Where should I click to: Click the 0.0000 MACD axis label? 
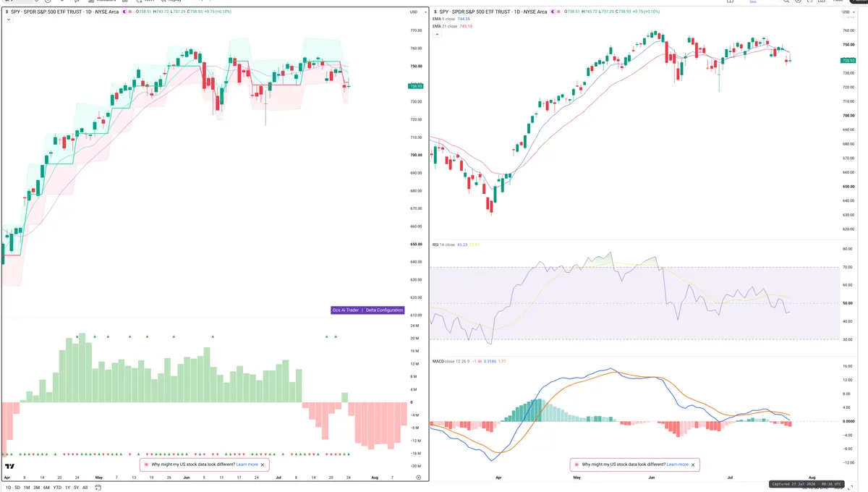pyautogui.click(x=849, y=421)
